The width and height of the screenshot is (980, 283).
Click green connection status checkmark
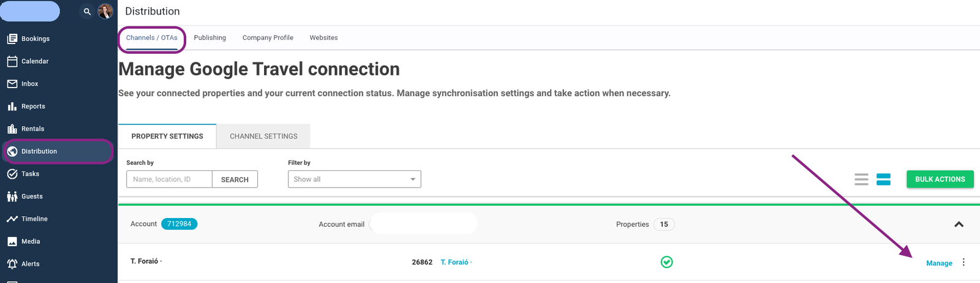[666, 262]
